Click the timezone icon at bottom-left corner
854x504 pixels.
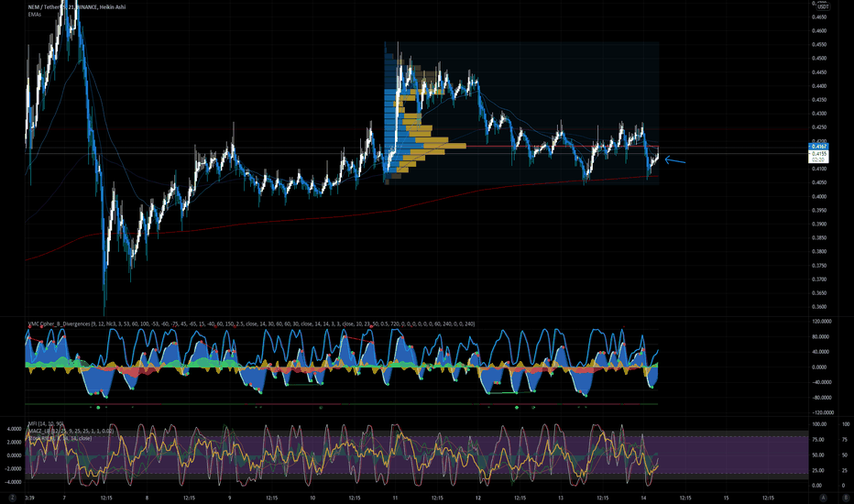coord(13,498)
